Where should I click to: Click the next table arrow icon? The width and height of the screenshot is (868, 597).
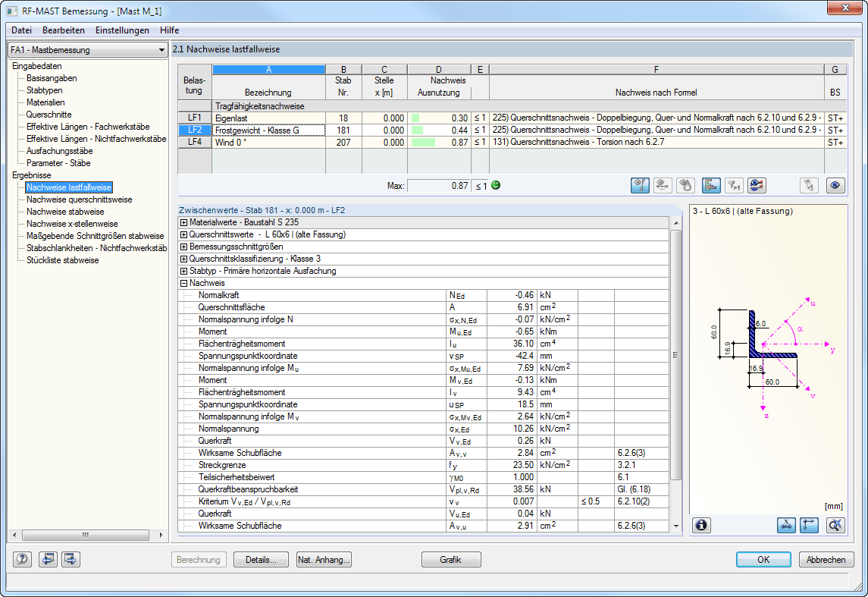[71, 559]
